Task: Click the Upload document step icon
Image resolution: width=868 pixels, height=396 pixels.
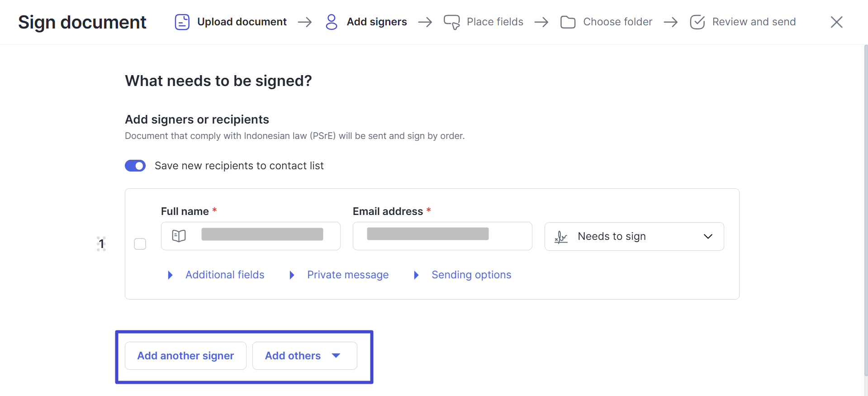Action: click(x=182, y=22)
